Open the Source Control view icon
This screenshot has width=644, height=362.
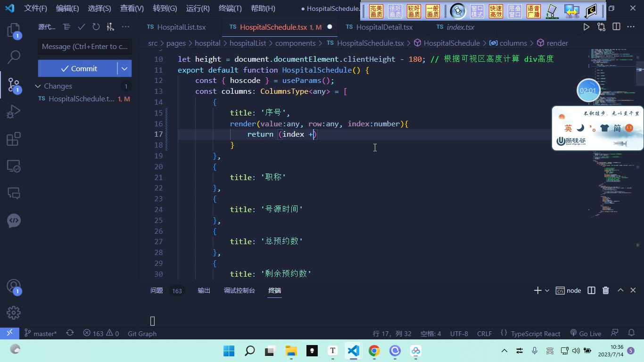(14, 85)
